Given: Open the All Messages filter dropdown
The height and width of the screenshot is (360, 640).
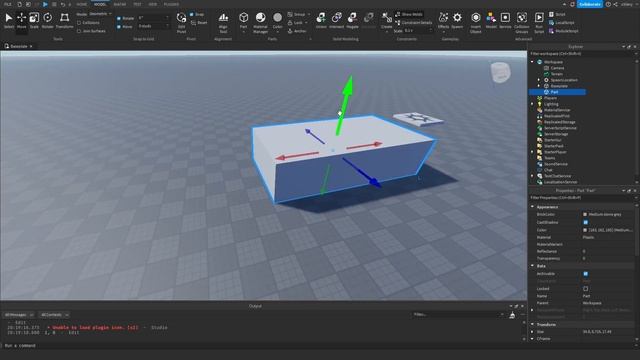Looking at the screenshot, I should [18, 315].
